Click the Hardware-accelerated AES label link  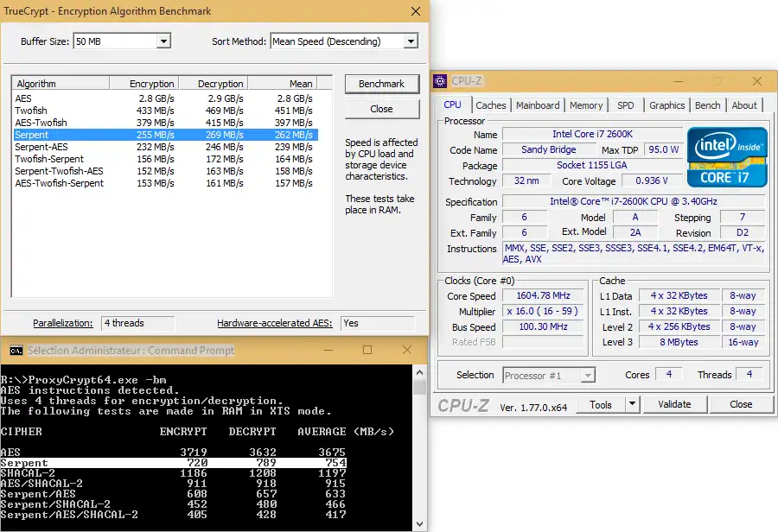pos(274,323)
